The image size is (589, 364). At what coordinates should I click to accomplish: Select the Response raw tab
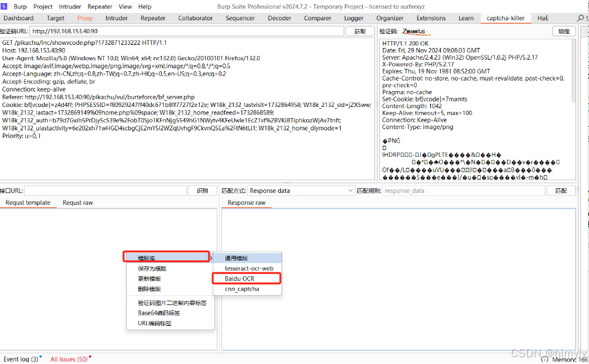tap(247, 202)
